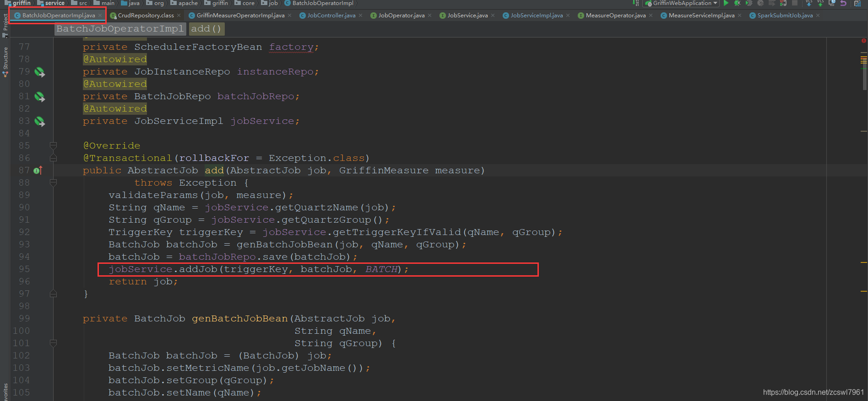Click the gray concurrency run list icon
This screenshot has height=401, width=868.
(x=771, y=3)
